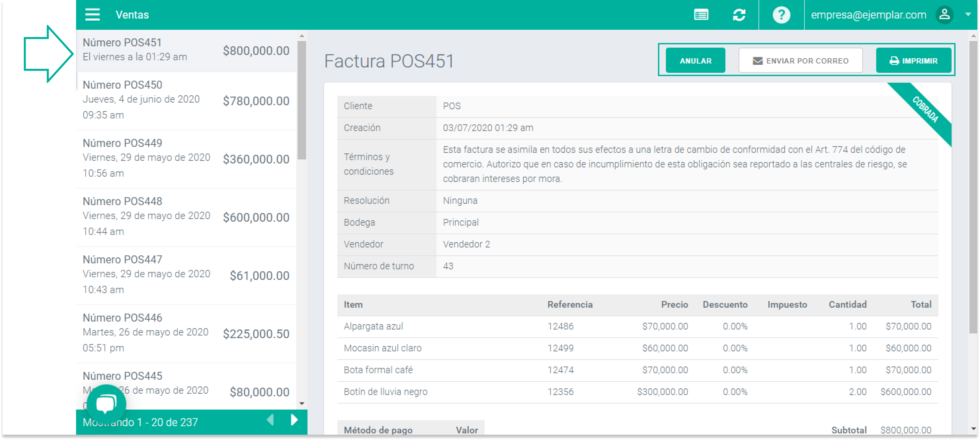
Task: Click the Mostrando 1 - 20 de 237 label
Action: pyautogui.click(x=140, y=422)
